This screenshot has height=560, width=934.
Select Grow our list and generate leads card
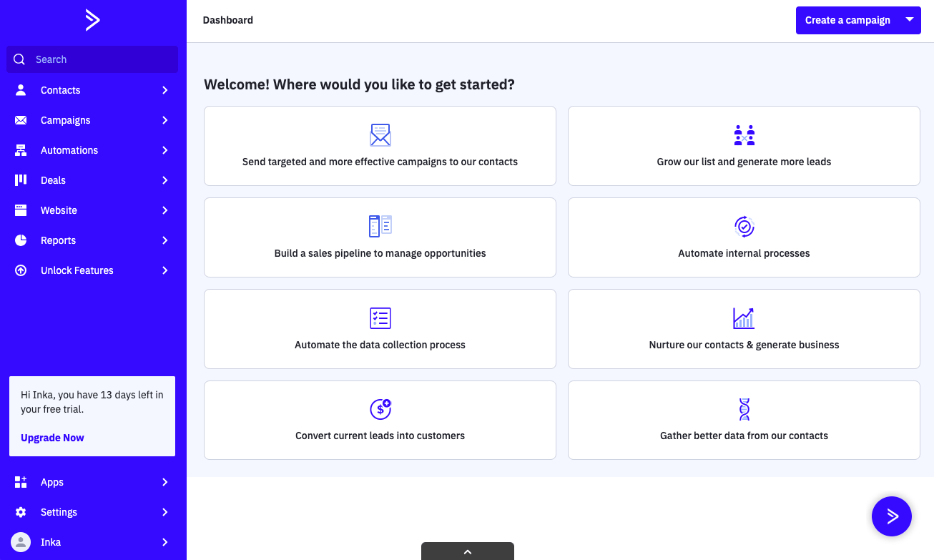click(x=744, y=146)
